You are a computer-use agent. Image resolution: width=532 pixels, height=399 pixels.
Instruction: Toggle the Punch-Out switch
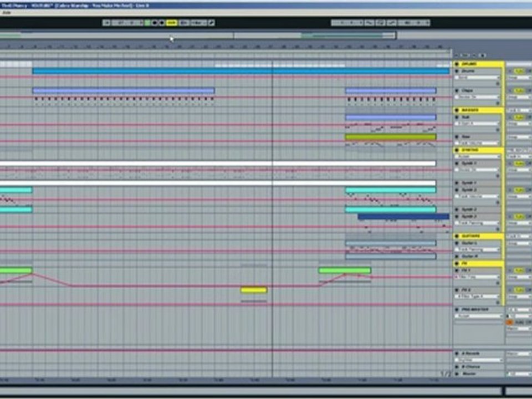392,23
